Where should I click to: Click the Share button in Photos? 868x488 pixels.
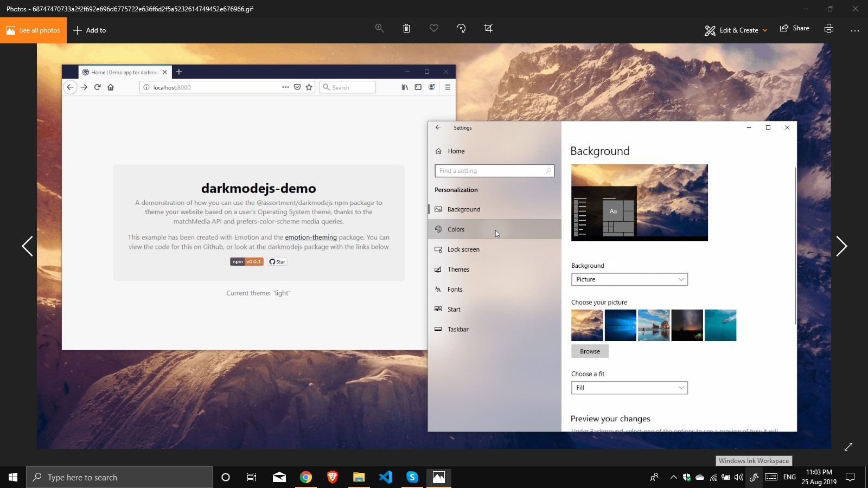tap(794, 28)
